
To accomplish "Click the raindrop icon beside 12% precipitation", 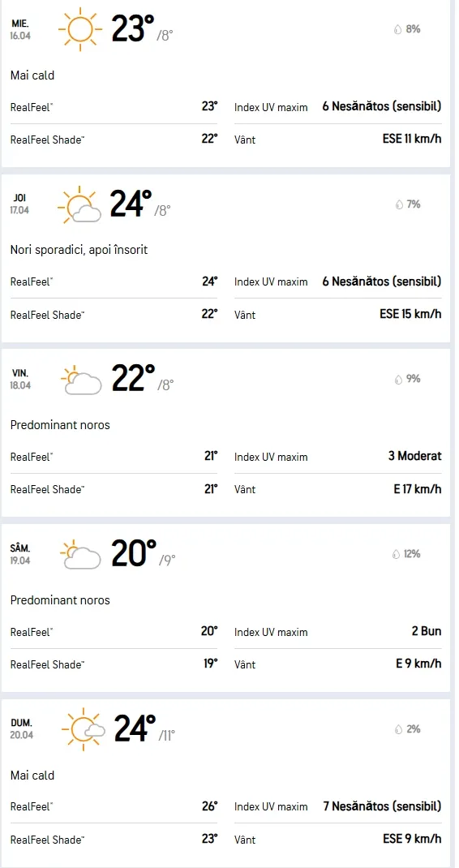I will 395,554.
